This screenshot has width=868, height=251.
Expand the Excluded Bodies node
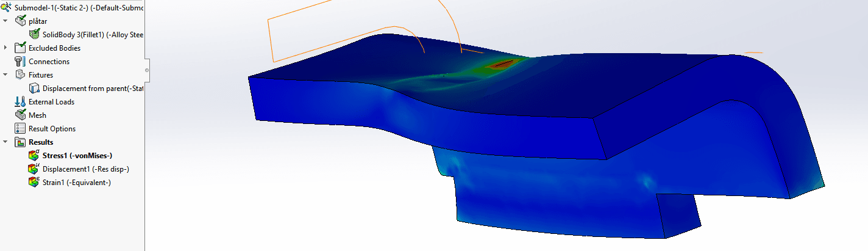[5, 48]
